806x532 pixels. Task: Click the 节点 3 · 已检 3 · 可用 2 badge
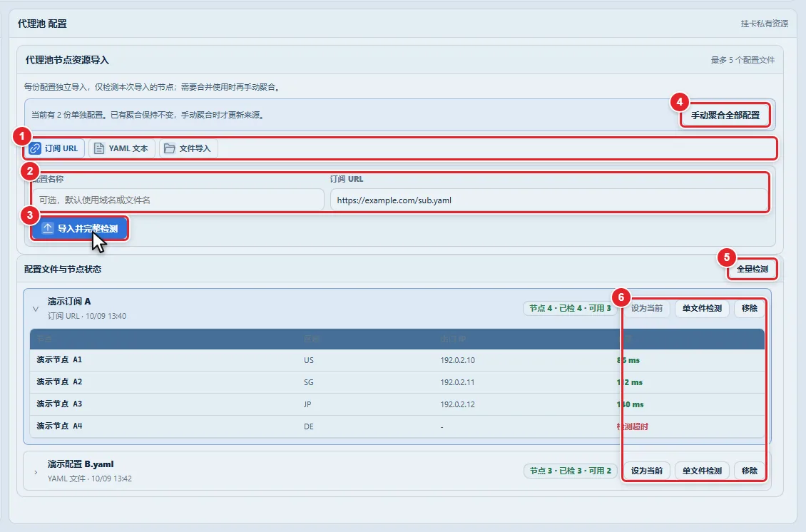(x=570, y=471)
